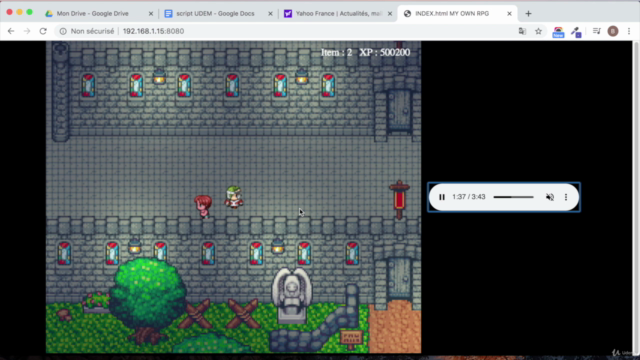Screen dimensions: 640x360
Task: Open the puzzle-piece extension icon beside the media button
Action: 576,32
